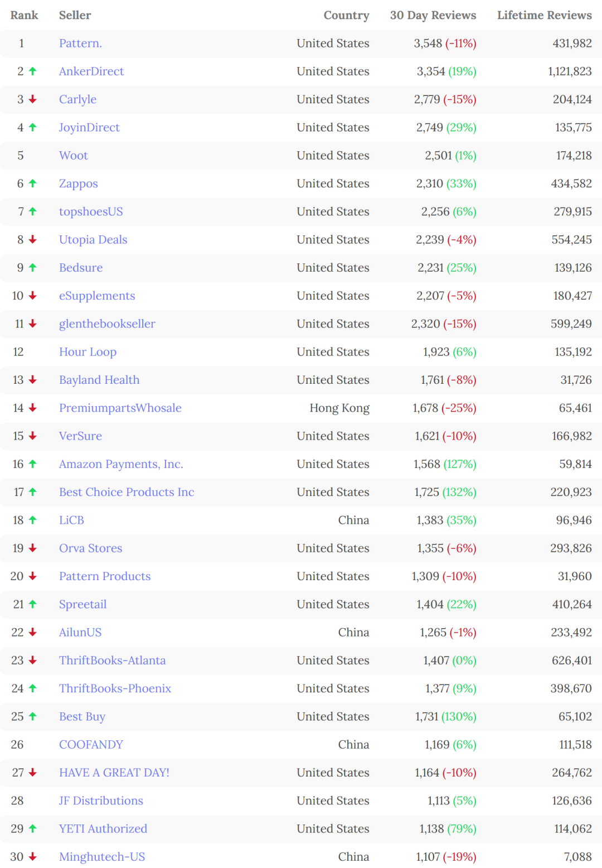The image size is (602, 868).
Task: Select lifetime reviews value 1,121,823
Action: coord(570,71)
